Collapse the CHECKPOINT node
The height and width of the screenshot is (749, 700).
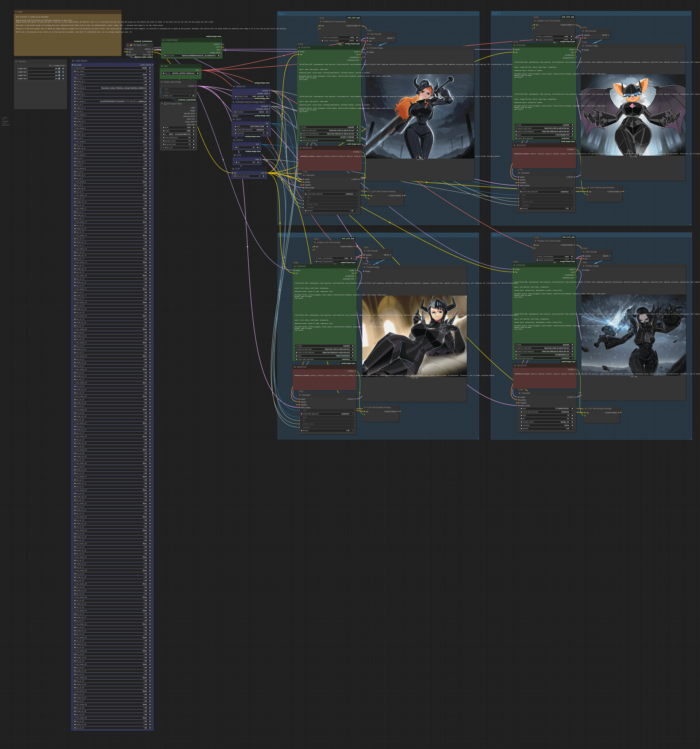click(163, 40)
